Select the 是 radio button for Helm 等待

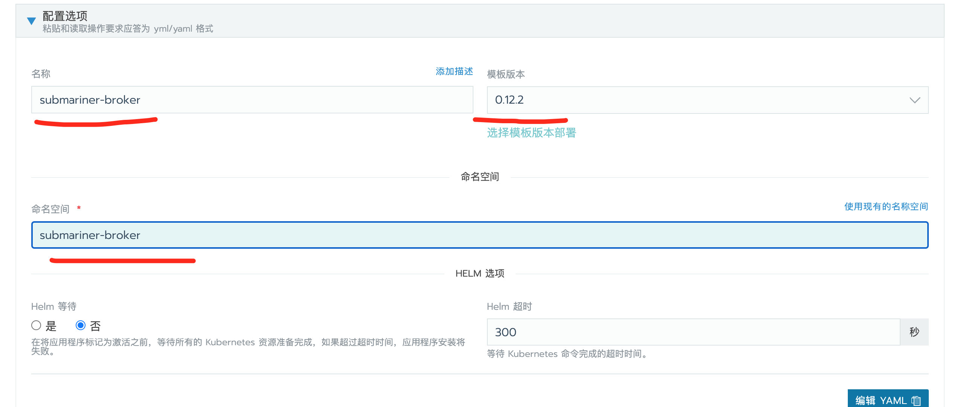[x=36, y=325]
